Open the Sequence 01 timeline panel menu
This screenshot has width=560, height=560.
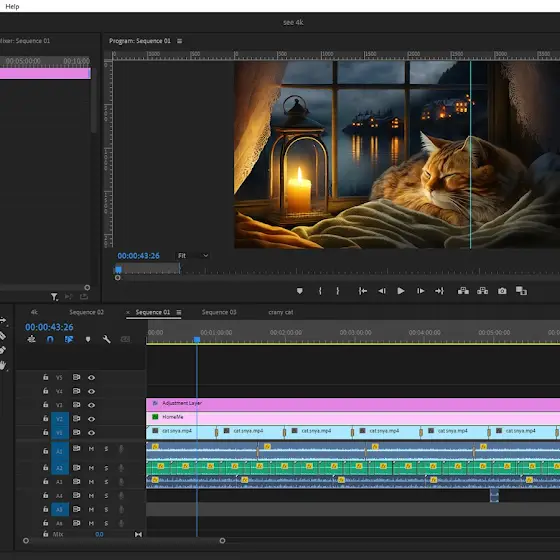pos(179,312)
